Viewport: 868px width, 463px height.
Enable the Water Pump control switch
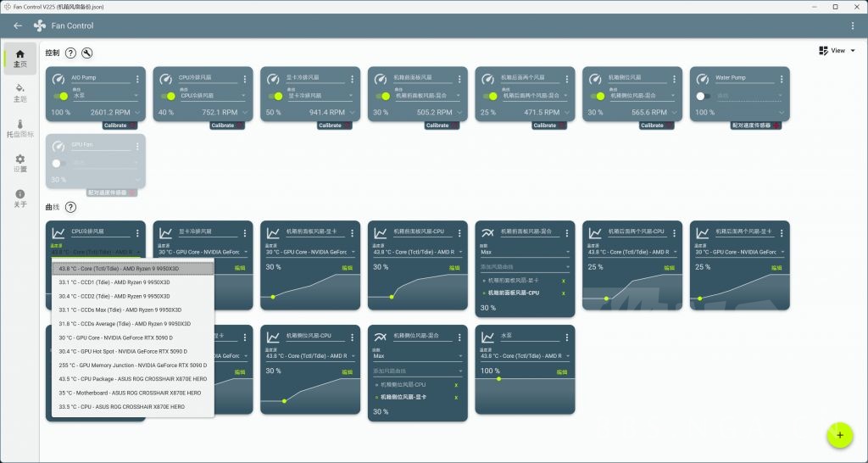tap(704, 97)
